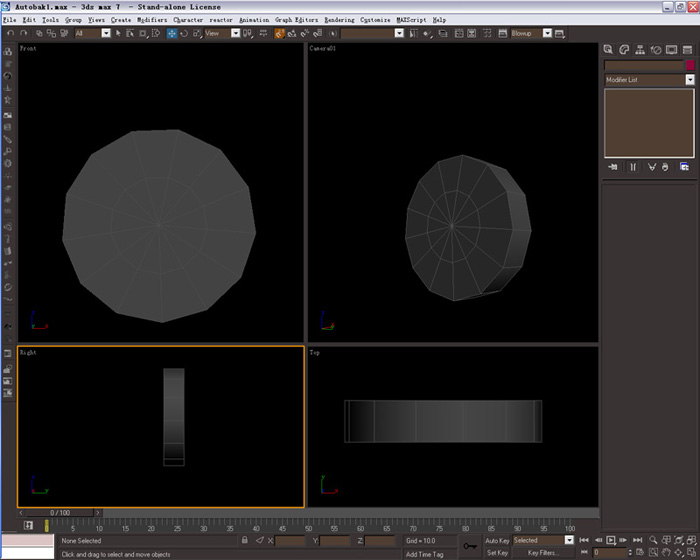700x560 pixels.
Task: Switch to Create command panel tab
Action: tap(608, 50)
